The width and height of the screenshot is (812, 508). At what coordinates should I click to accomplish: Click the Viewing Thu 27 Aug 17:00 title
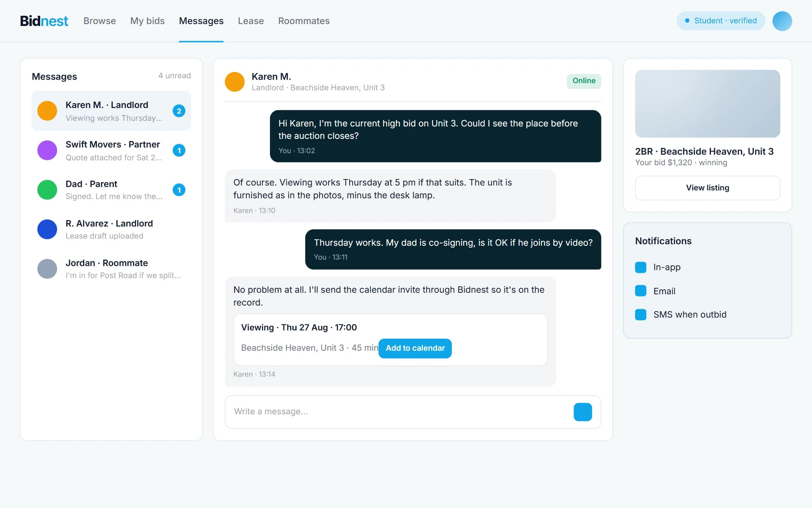pos(299,327)
